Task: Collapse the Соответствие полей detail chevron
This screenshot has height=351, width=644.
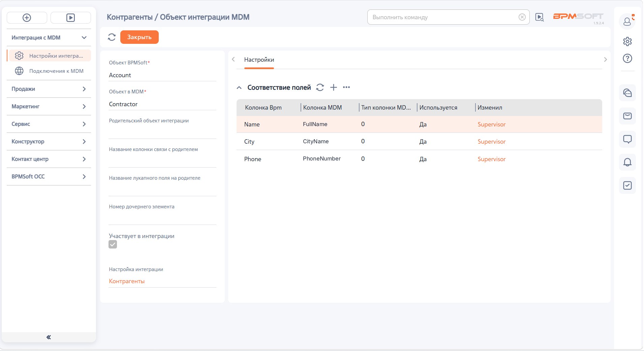Action: point(239,87)
